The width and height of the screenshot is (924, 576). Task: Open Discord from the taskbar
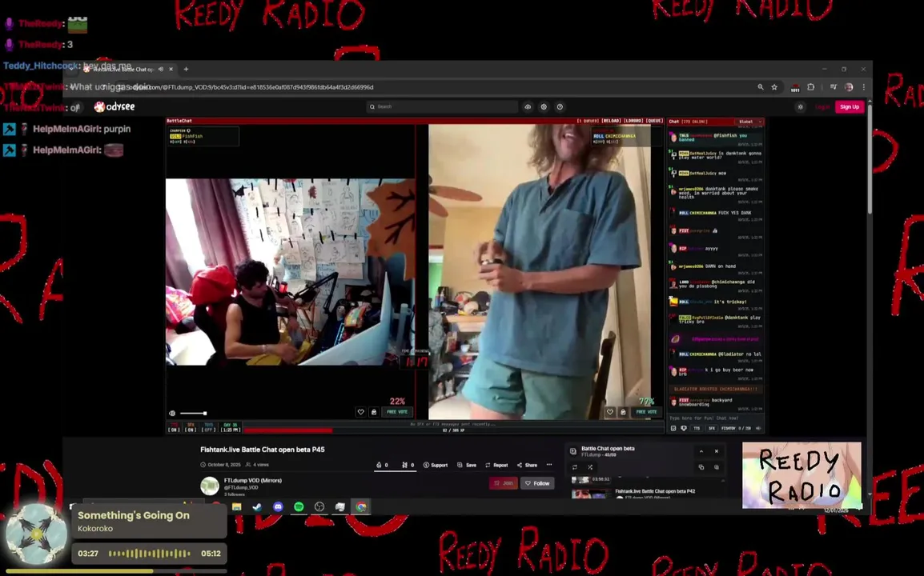coord(278,506)
